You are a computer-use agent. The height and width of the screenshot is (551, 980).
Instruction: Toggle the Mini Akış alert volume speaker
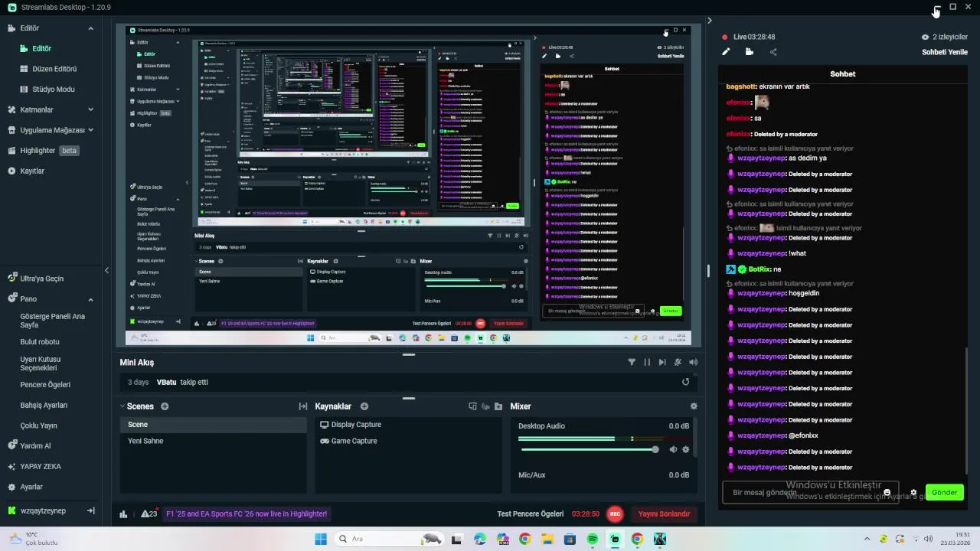pyautogui.click(x=694, y=362)
